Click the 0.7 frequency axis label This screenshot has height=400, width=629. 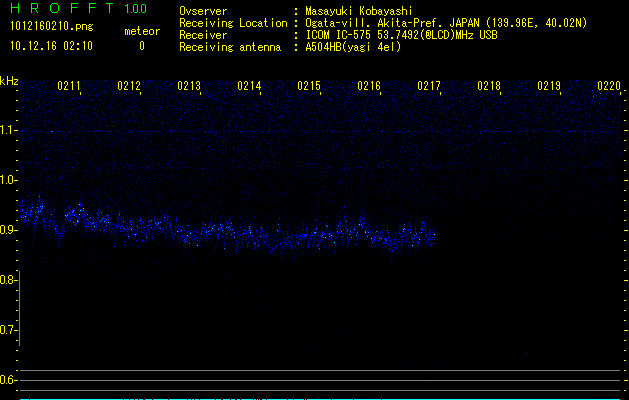[8, 330]
